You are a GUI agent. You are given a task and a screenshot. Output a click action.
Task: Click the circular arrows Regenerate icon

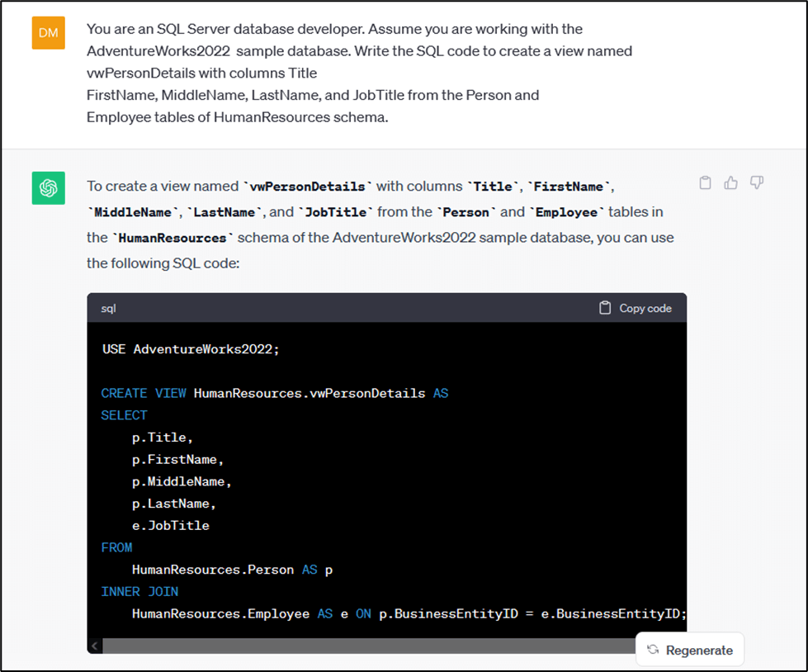tap(653, 650)
